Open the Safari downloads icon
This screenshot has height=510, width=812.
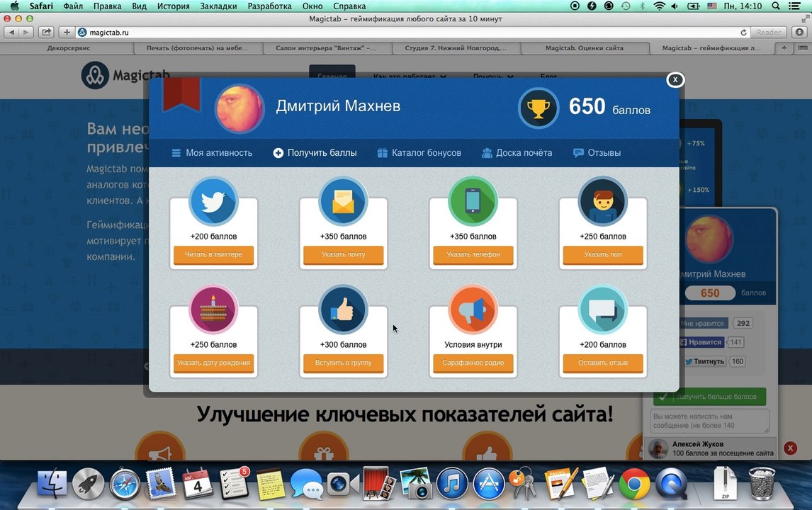799,32
